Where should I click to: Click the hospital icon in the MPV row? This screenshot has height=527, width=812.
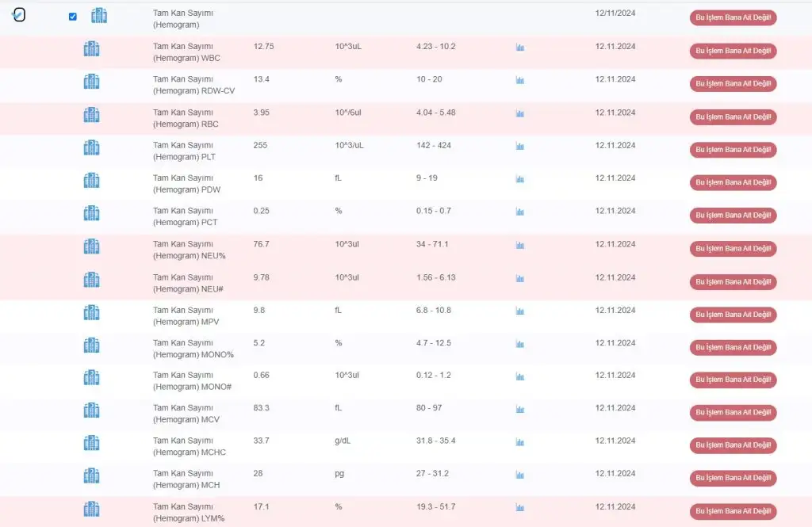coord(91,312)
